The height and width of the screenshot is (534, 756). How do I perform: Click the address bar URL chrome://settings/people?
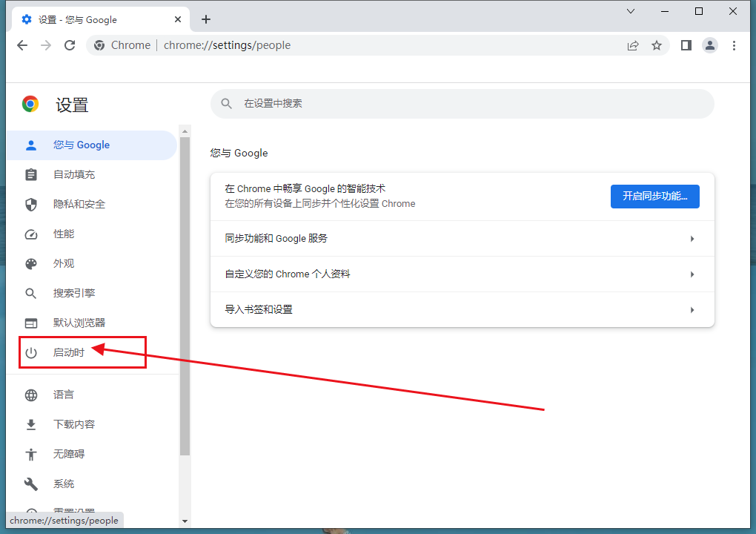(227, 45)
